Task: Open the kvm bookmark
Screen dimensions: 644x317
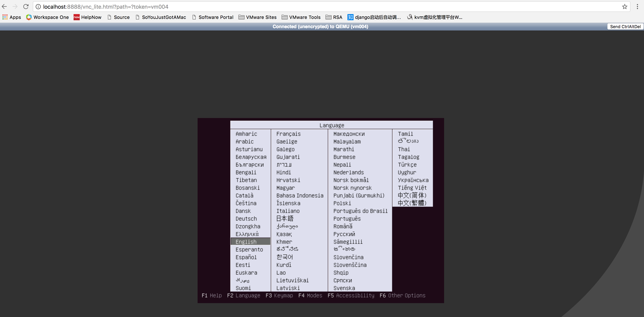Action: click(x=435, y=17)
